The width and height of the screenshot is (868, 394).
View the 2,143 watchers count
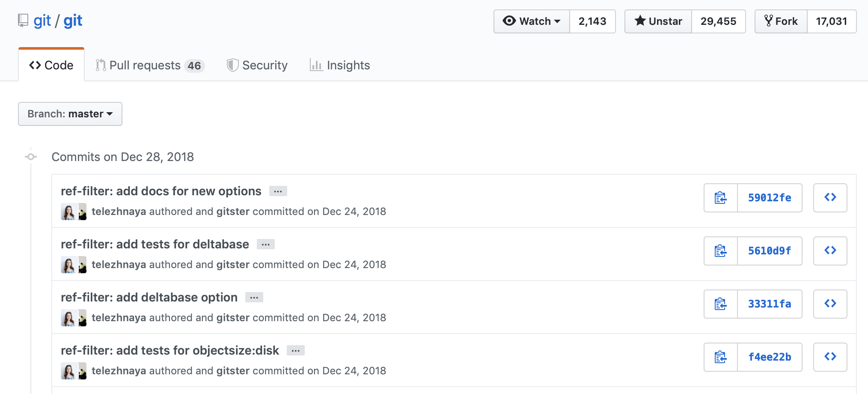point(592,21)
